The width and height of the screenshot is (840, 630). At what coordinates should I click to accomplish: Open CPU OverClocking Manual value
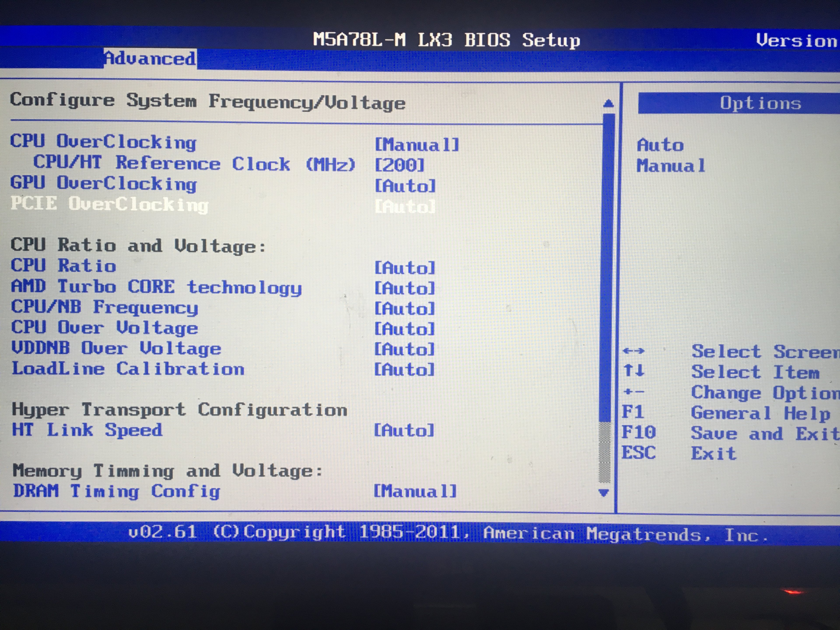click(x=416, y=145)
